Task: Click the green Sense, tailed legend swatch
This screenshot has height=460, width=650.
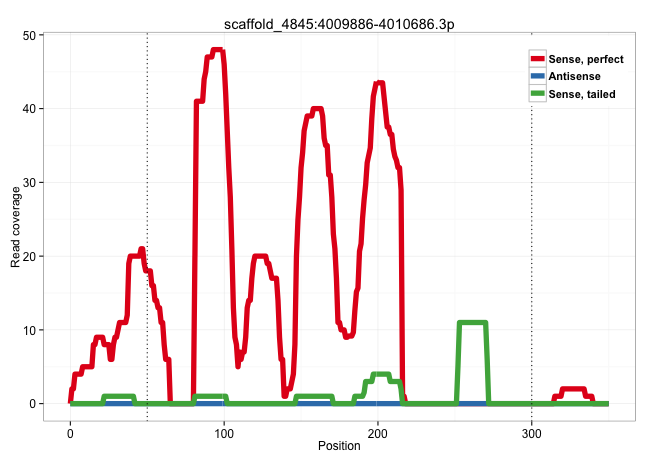Action: (538, 94)
